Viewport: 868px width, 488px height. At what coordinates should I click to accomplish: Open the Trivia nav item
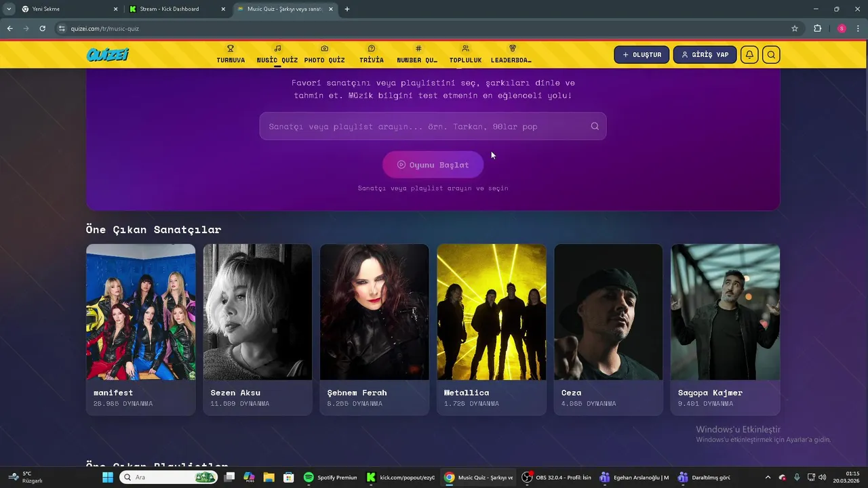(x=372, y=54)
